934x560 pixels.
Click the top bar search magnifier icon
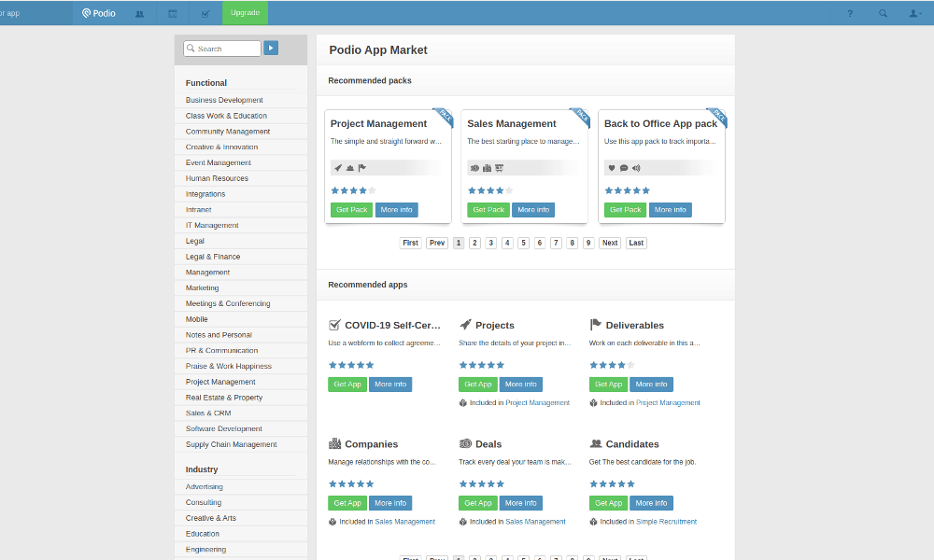[x=883, y=13]
